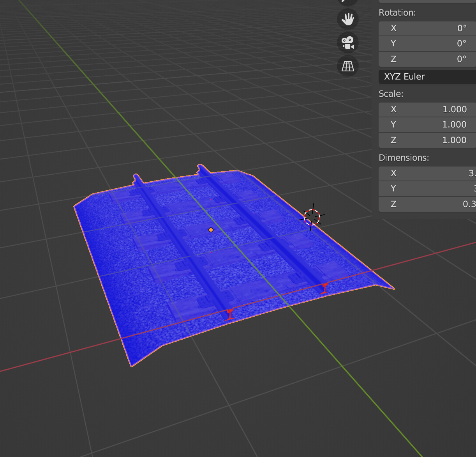Click the 3D cursor in viewport
Viewport: 476px width, 457px height.
tap(312, 217)
